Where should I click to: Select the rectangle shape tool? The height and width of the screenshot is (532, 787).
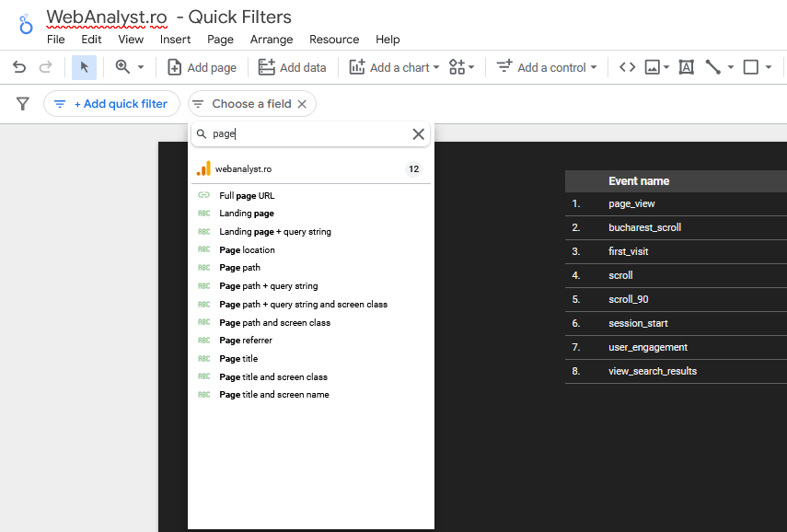[751, 67]
